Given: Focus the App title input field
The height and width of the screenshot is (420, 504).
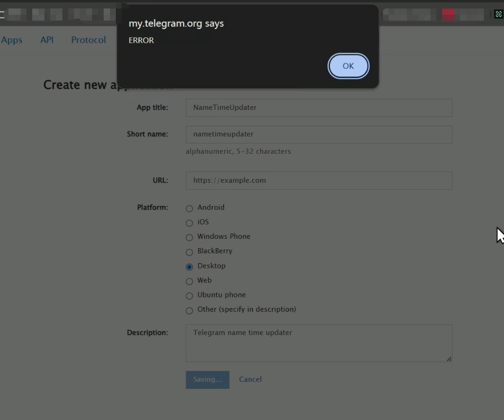Looking at the screenshot, I should tap(319, 108).
